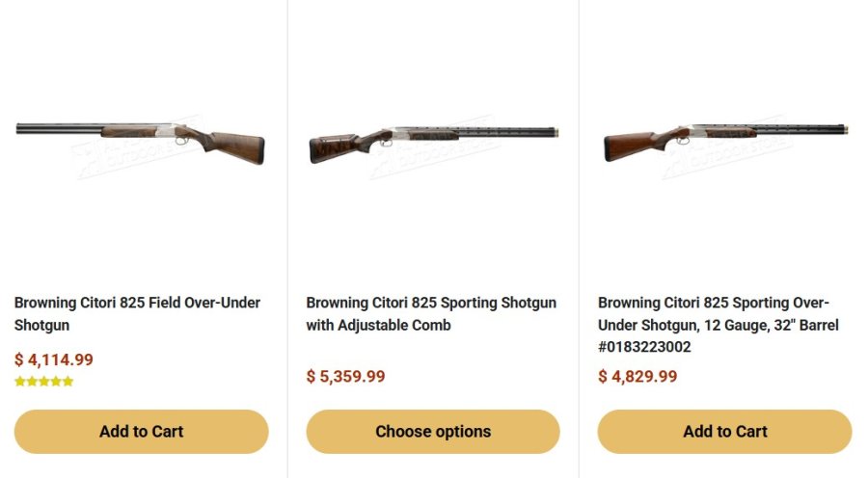This screenshot has height=478, width=868.
Task: Add the $4,829.99 Sporting shotgun to cart
Action: [725, 432]
